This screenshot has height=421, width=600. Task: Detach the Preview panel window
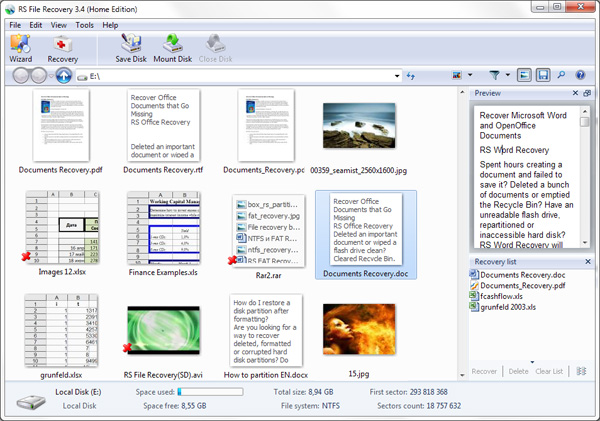pyautogui.click(x=587, y=93)
